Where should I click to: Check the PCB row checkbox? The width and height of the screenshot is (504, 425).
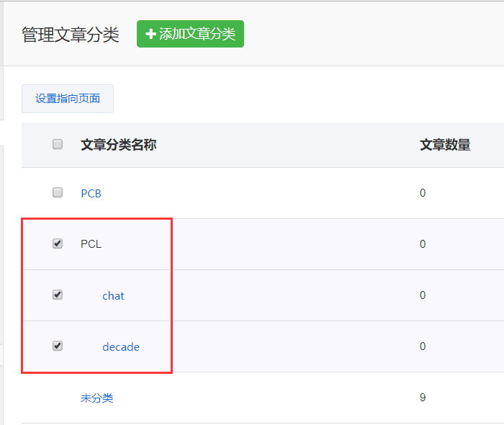point(58,192)
